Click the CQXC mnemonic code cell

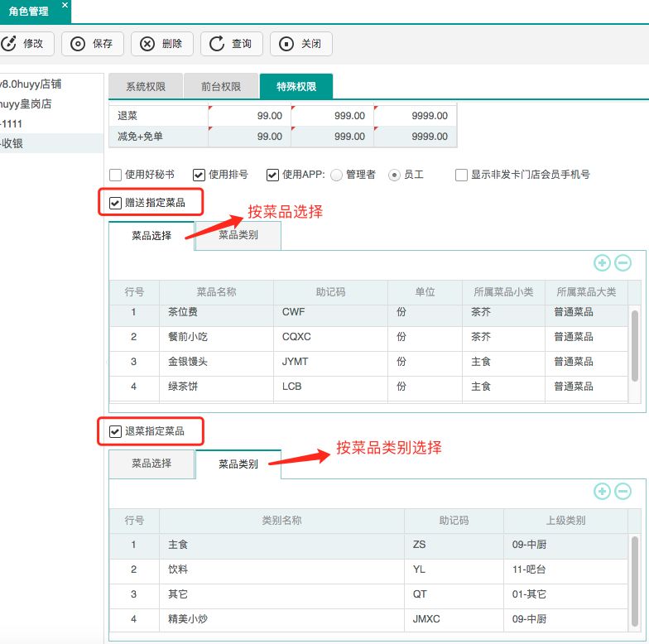click(330, 339)
